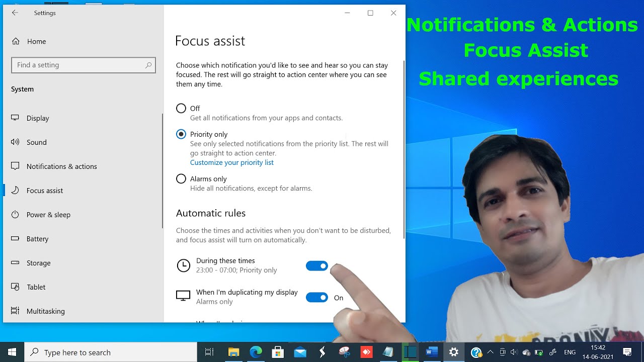Switch to Microsoft Word in the taskbar
This screenshot has height=362, width=644.
coord(431,352)
